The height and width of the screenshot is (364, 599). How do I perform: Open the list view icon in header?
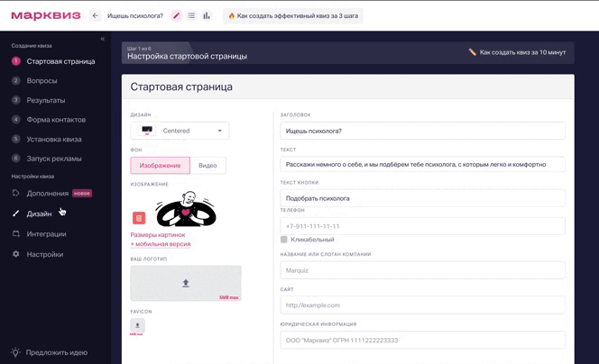click(x=191, y=15)
